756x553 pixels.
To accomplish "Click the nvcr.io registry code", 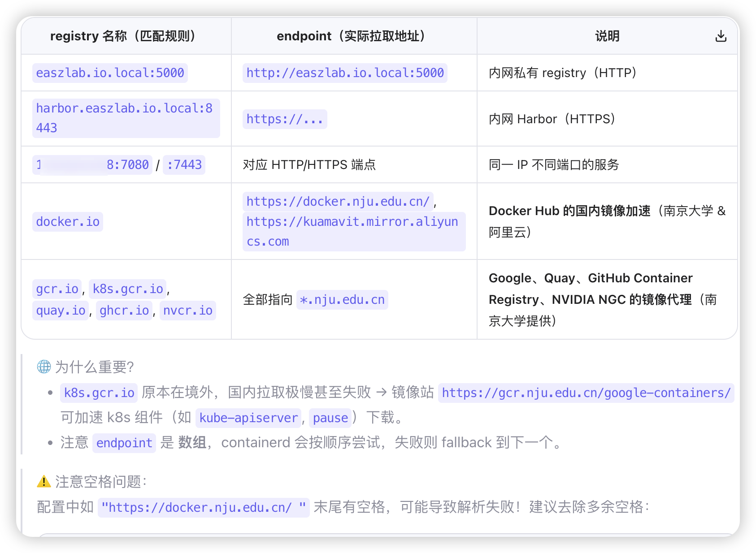I will click(x=188, y=310).
